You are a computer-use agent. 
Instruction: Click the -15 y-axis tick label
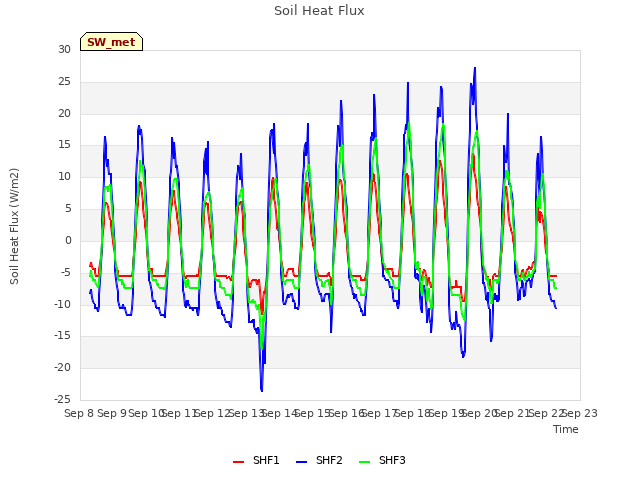coord(63,336)
